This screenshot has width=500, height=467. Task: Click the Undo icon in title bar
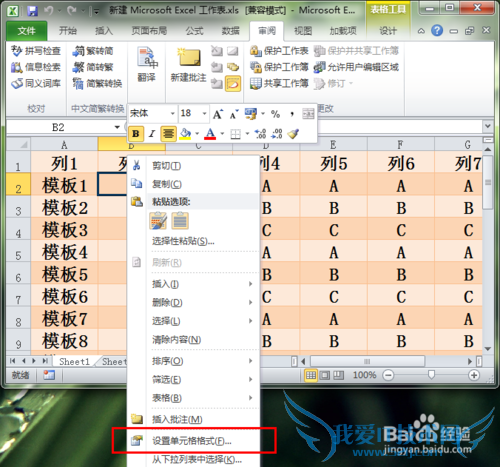click(x=49, y=11)
